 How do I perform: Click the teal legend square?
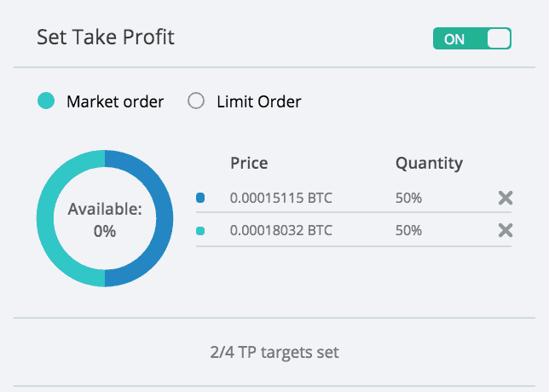tap(200, 231)
